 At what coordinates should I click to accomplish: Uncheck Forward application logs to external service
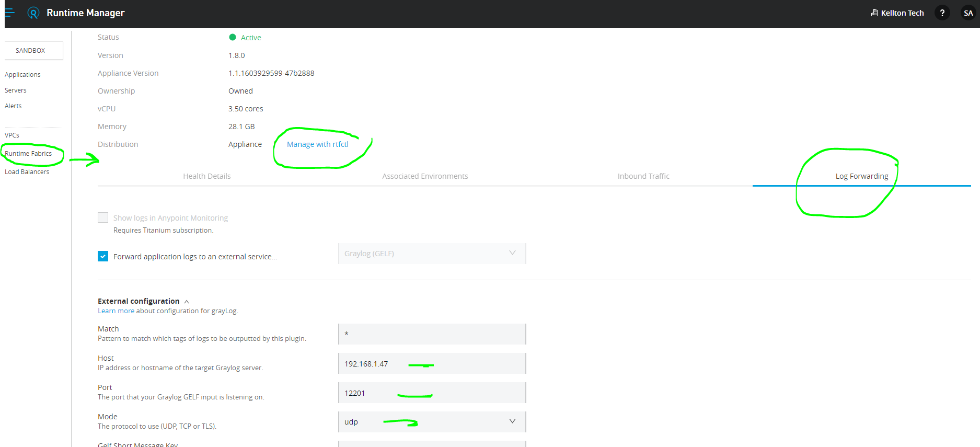tap(103, 256)
